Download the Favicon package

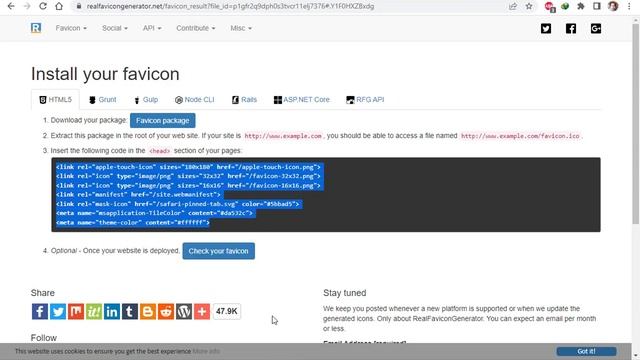pyautogui.click(x=162, y=120)
